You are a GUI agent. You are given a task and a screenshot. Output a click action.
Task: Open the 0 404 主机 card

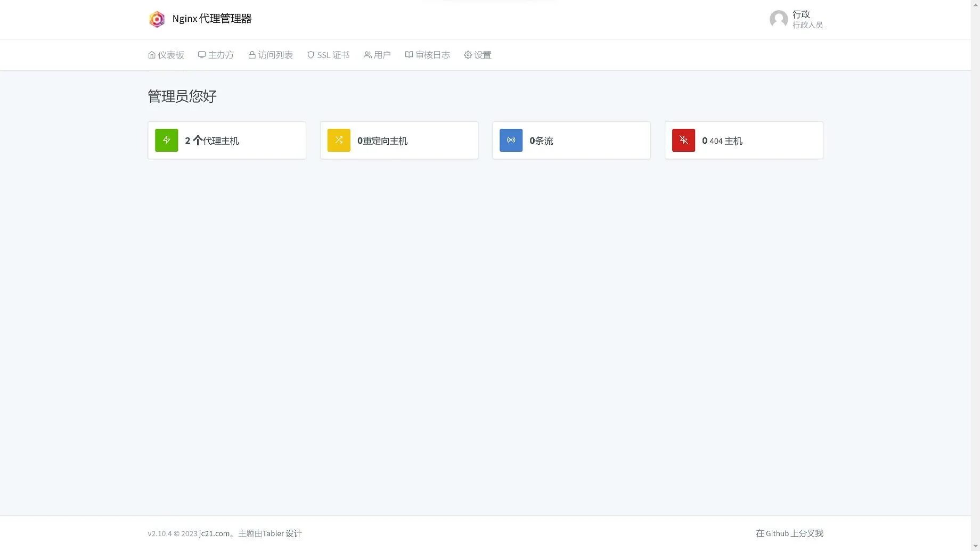tap(744, 141)
